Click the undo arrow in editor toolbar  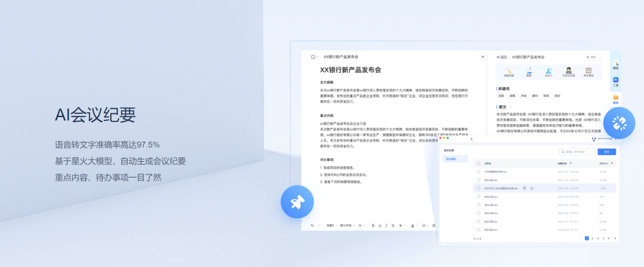click(x=313, y=225)
